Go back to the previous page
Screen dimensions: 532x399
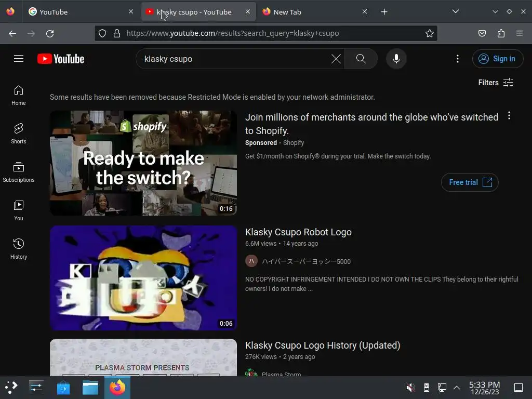click(x=12, y=33)
